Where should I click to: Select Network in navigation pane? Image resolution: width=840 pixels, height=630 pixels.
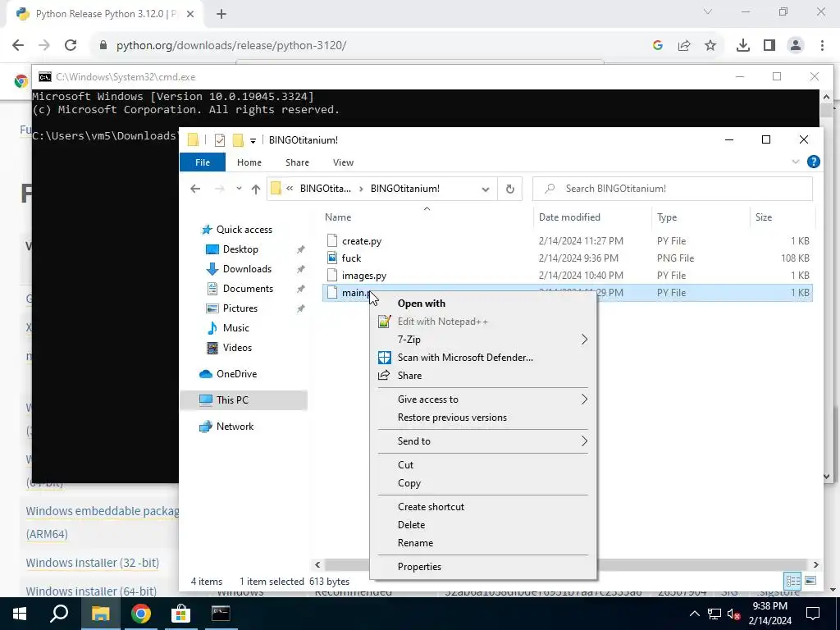click(x=235, y=427)
